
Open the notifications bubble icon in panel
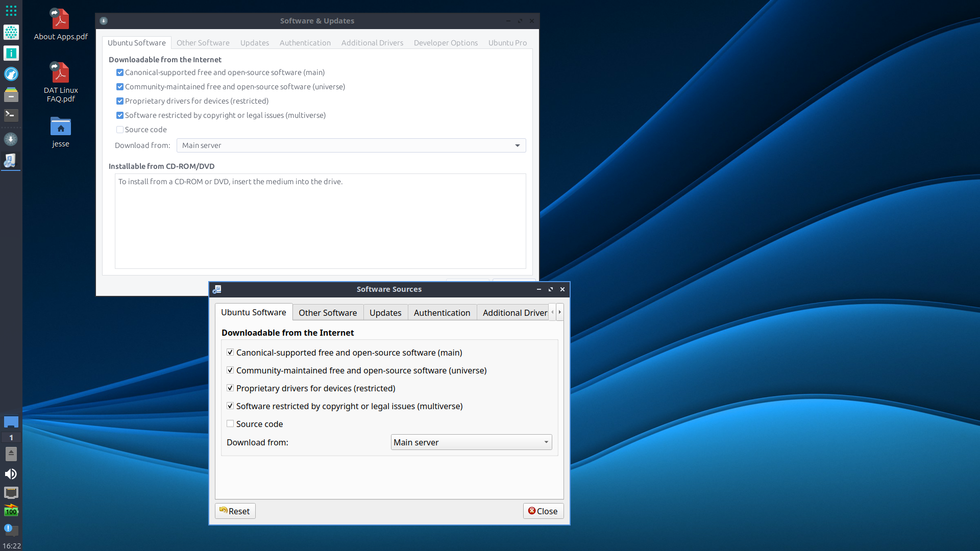tap(11, 530)
